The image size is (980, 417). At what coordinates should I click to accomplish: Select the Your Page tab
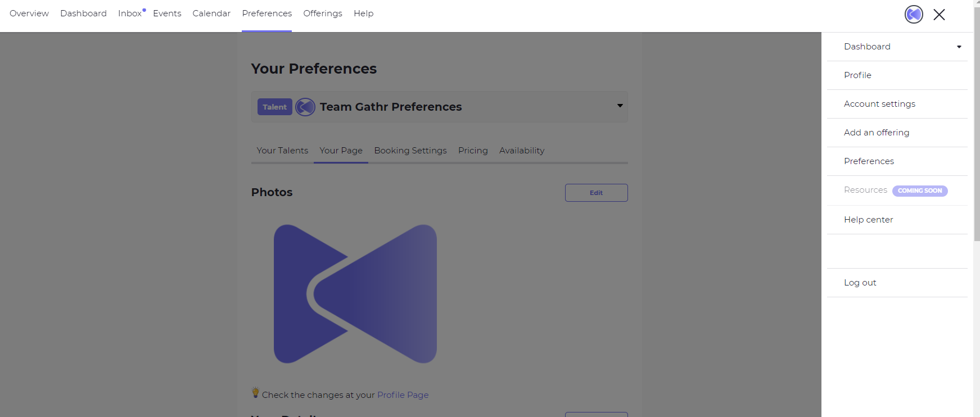pyautogui.click(x=341, y=151)
